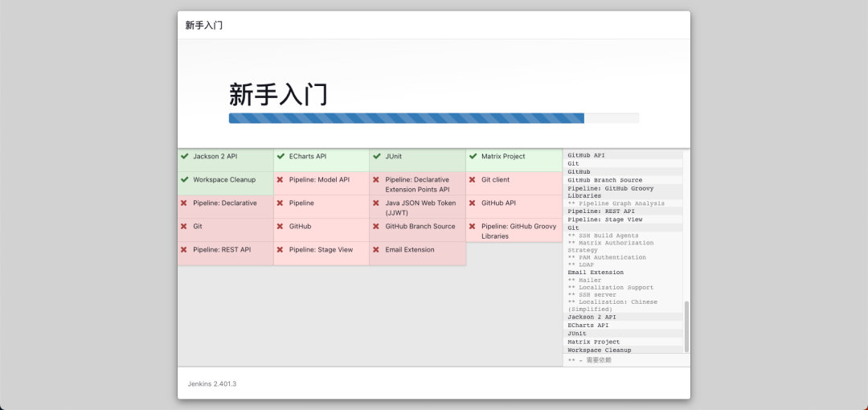The height and width of the screenshot is (410, 868).
Task: Click 'ECharts API' name in plugin grid
Action: tap(308, 156)
